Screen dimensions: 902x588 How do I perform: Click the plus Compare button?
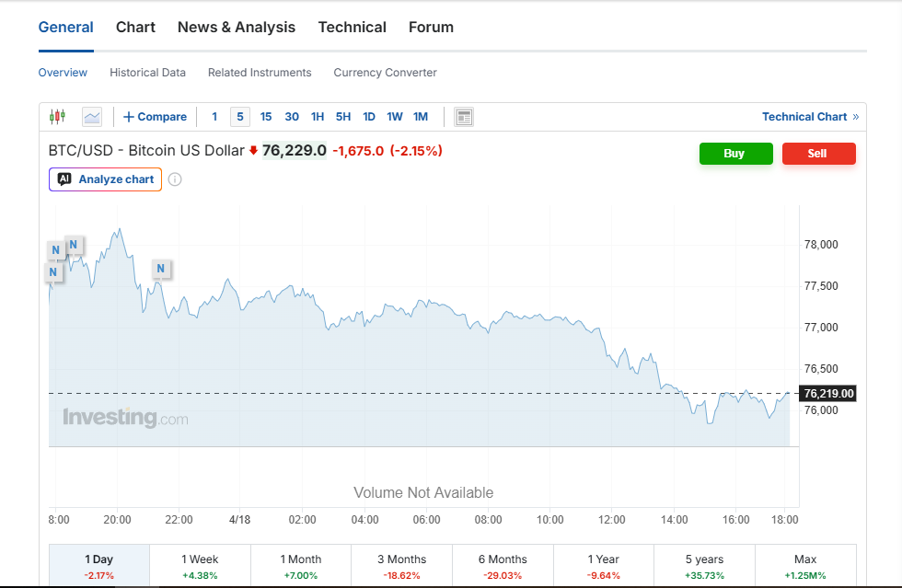click(x=155, y=117)
